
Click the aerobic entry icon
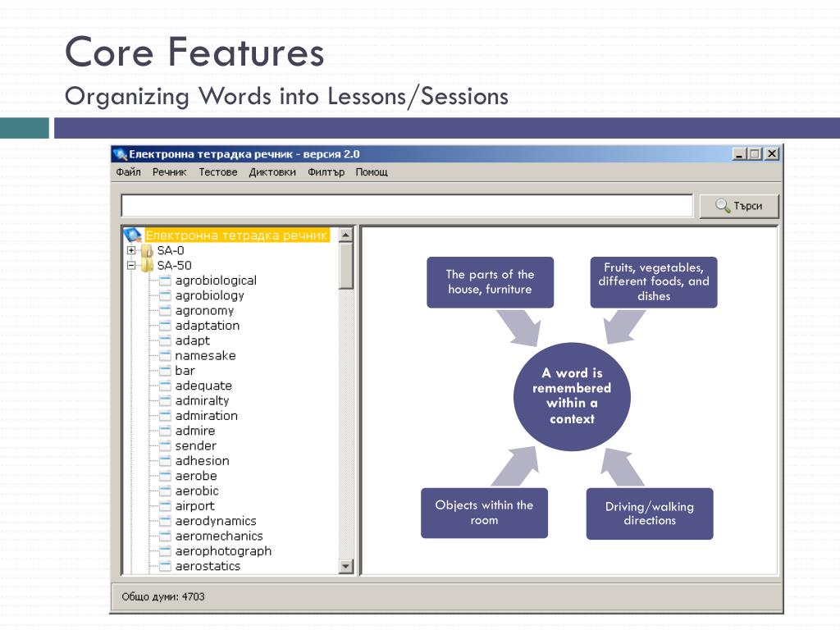[x=166, y=491]
